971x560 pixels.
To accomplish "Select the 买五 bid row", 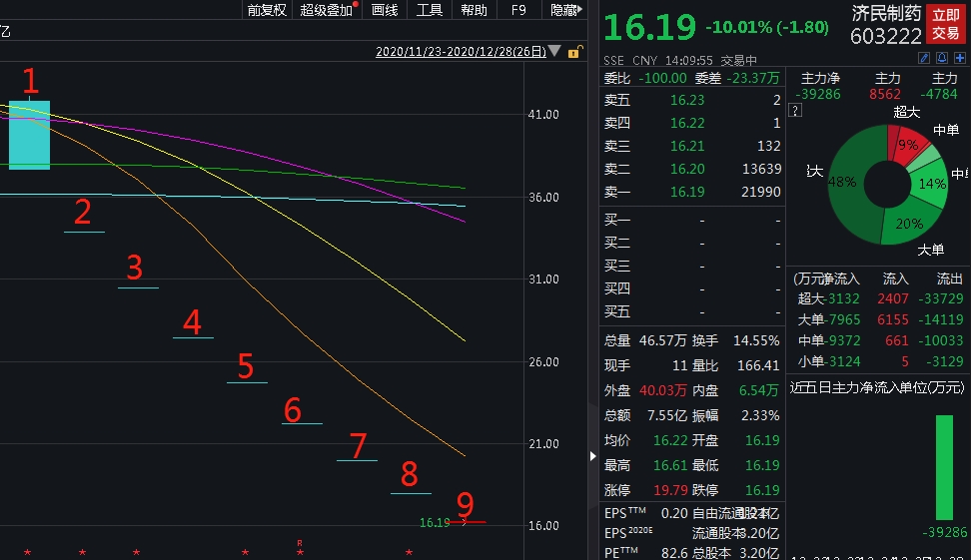I will 691,311.
